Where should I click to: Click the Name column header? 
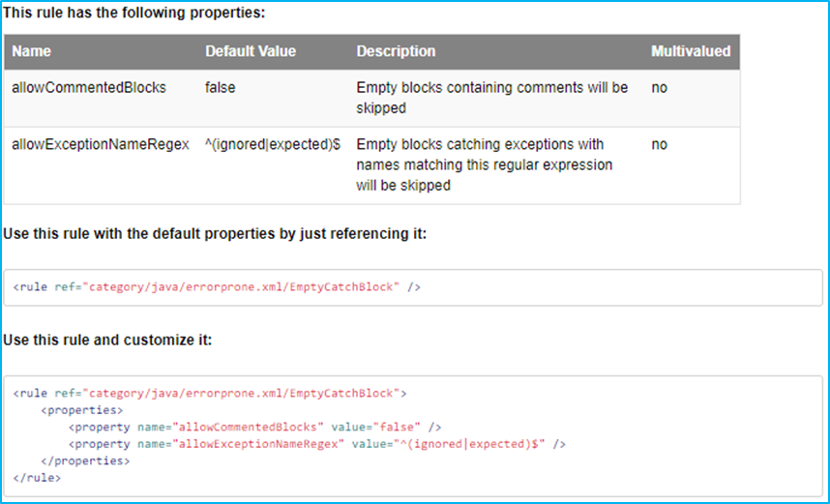[x=32, y=51]
